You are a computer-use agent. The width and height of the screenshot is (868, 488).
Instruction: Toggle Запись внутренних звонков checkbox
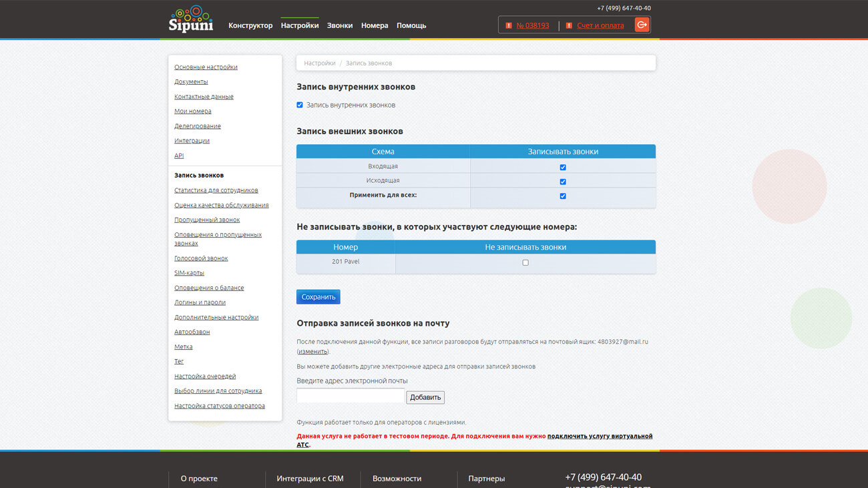300,105
